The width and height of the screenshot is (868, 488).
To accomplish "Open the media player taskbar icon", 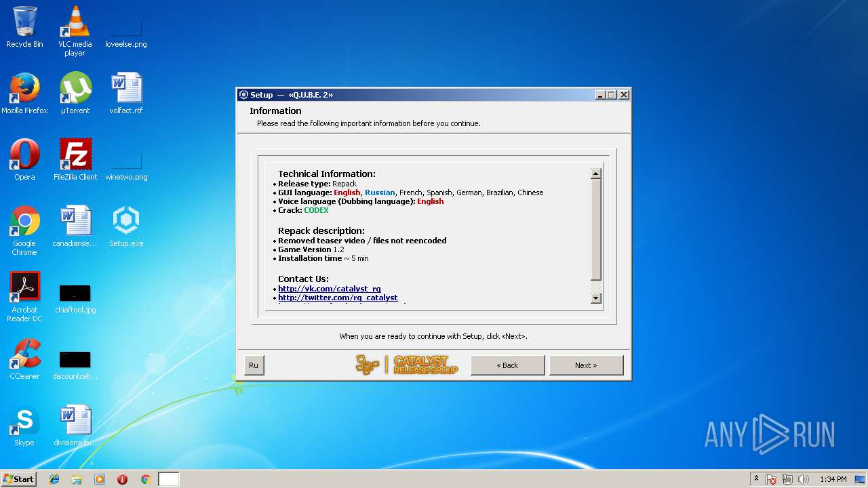I will [x=100, y=479].
